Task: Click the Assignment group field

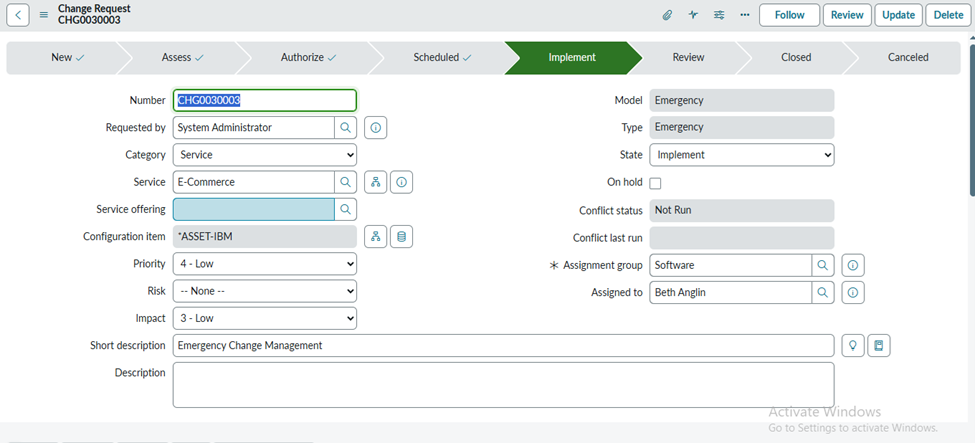Action: [731, 265]
